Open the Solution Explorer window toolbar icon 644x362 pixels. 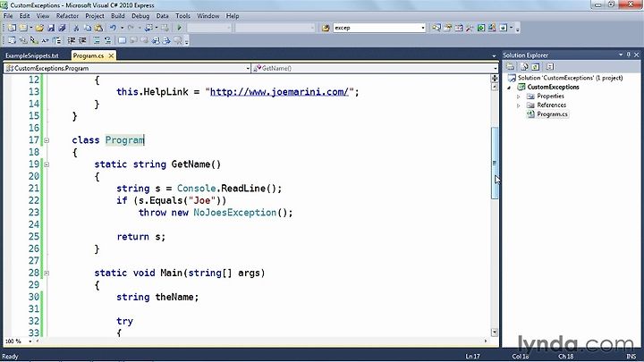(x=436, y=28)
